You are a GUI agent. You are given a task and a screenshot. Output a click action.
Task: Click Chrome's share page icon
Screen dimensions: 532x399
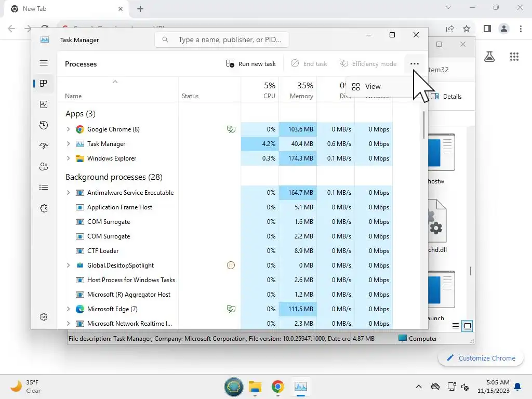[x=450, y=29]
